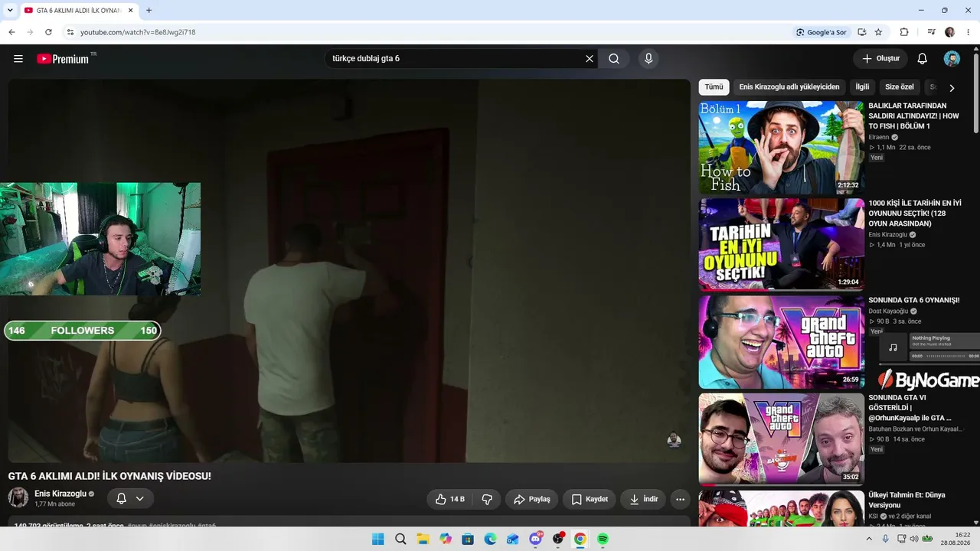Bookmark this page with star
Viewport: 980px width, 551px height.
[x=878, y=32]
